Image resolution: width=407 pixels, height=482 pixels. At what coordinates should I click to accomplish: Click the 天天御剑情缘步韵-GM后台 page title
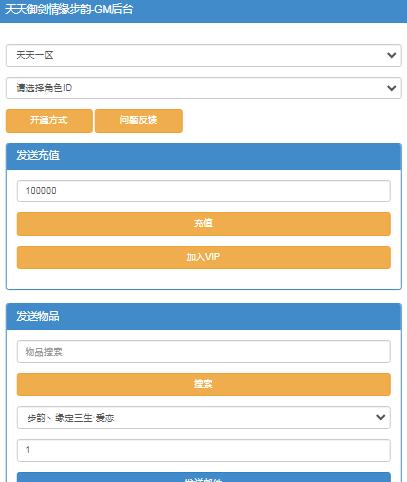[69, 9]
